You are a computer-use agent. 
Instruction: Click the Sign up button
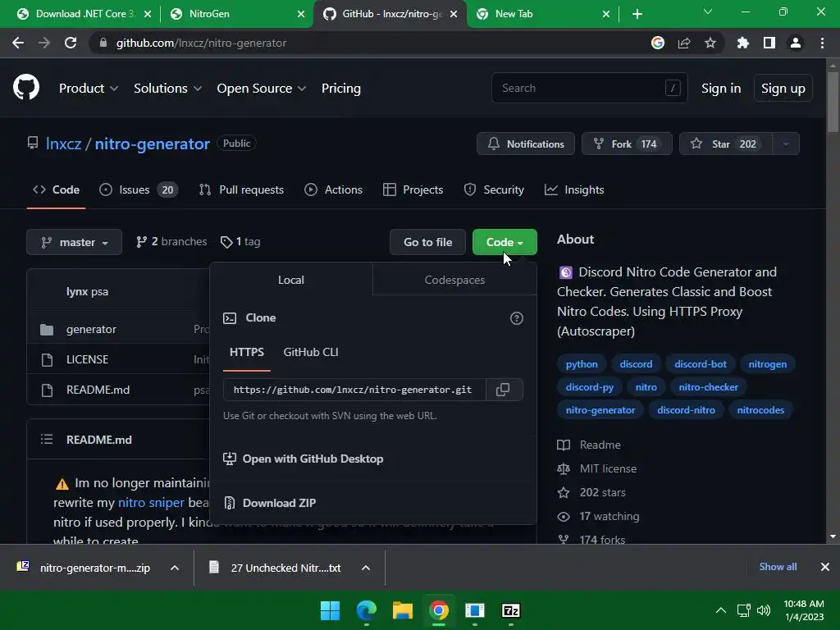[x=783, y=89]
